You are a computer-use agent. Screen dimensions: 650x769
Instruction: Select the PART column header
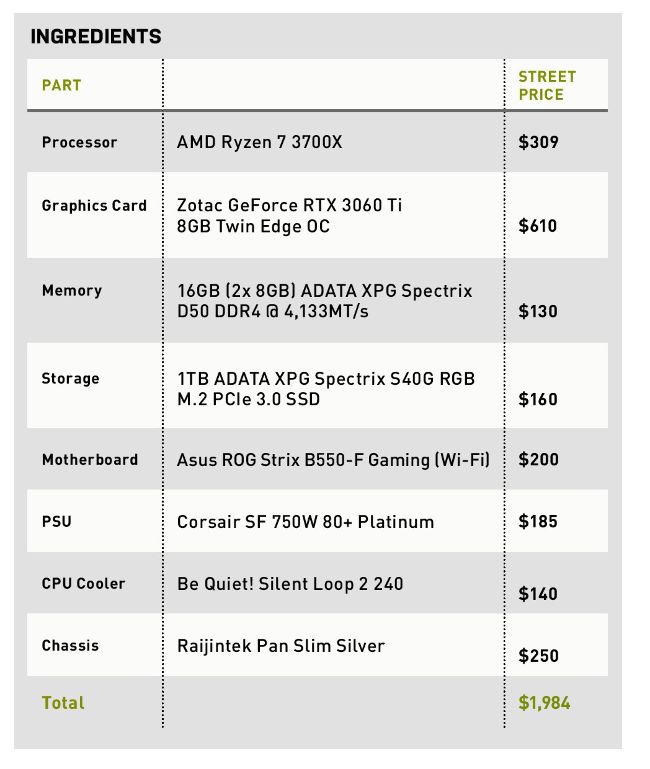tap(61, 85)
